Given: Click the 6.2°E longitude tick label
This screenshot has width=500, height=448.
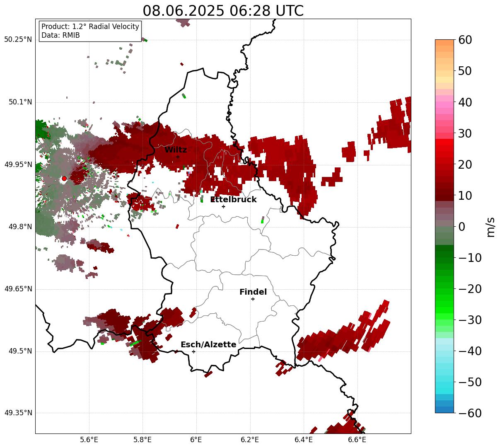Looking at the screenshot, I should 250,440.
